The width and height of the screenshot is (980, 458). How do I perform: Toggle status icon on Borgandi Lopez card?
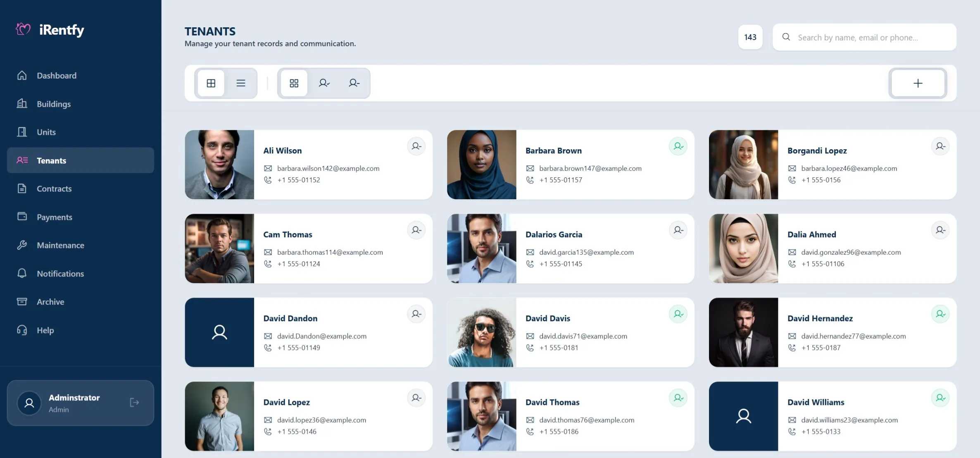coord(940,146)
